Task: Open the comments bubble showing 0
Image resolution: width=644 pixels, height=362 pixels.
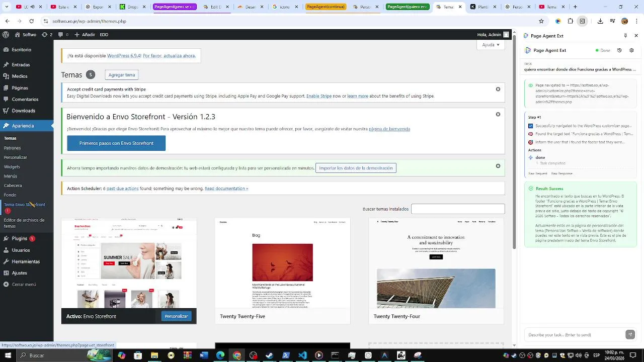Action: 63,35
